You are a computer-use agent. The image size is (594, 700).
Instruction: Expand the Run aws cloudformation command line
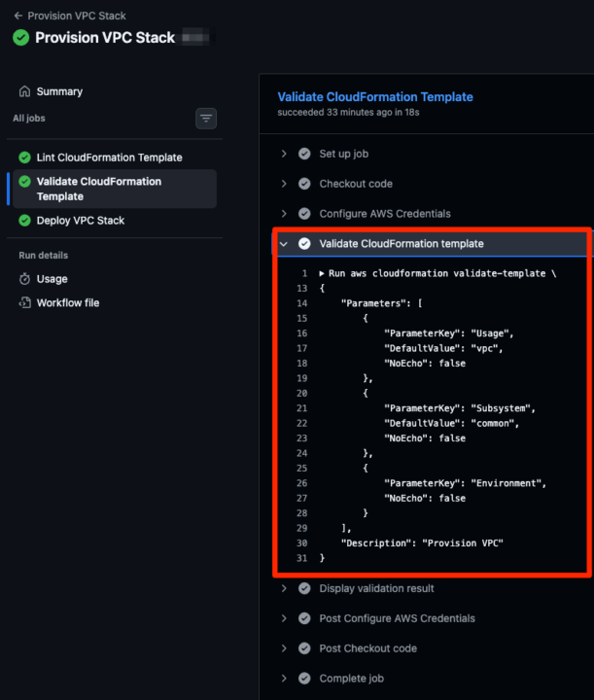tap(322, 274)
